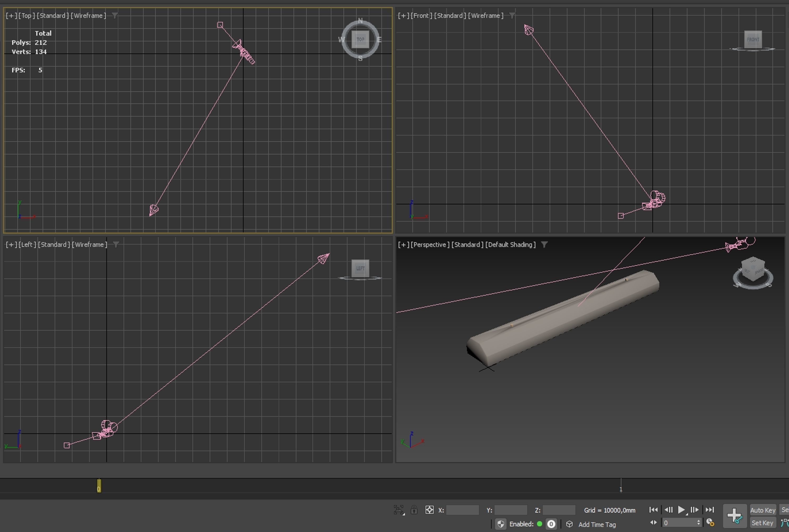This screenshot has width=789, height=532.
Task: Go to the start frame
Action: 653,510
